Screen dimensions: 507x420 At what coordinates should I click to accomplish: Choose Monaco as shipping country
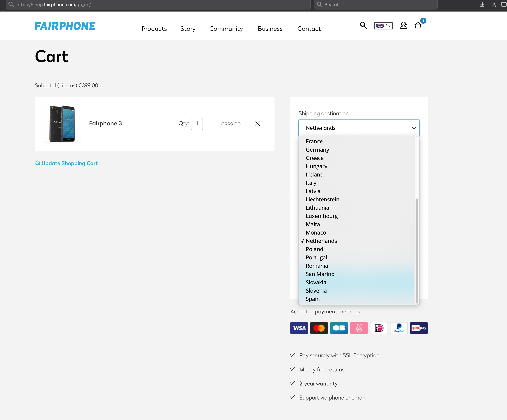tap(356, 233)
